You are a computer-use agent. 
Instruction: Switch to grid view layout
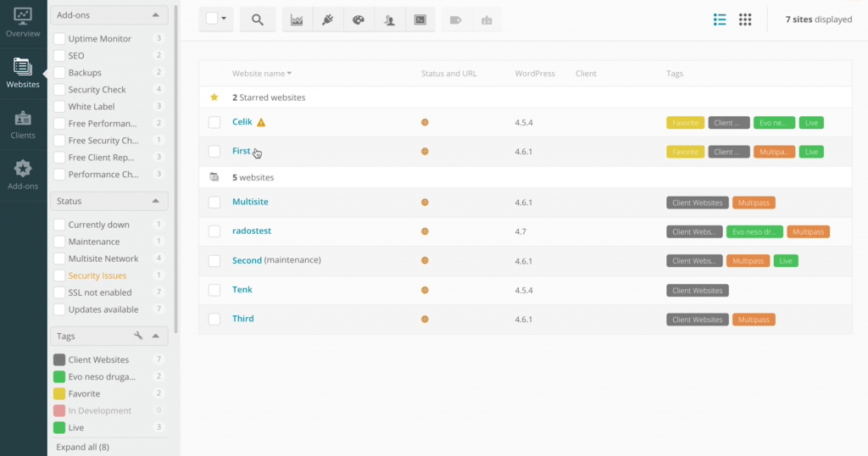[x=745, y=19]
